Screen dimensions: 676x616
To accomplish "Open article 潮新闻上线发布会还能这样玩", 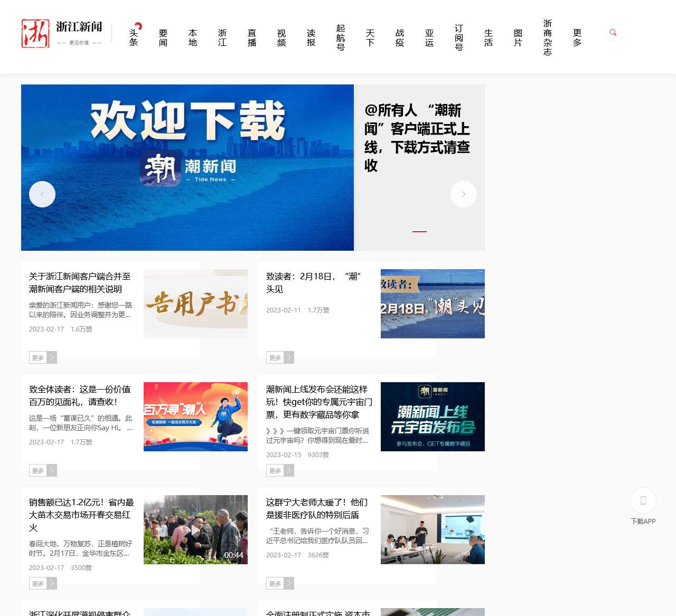I will [319, 402].
